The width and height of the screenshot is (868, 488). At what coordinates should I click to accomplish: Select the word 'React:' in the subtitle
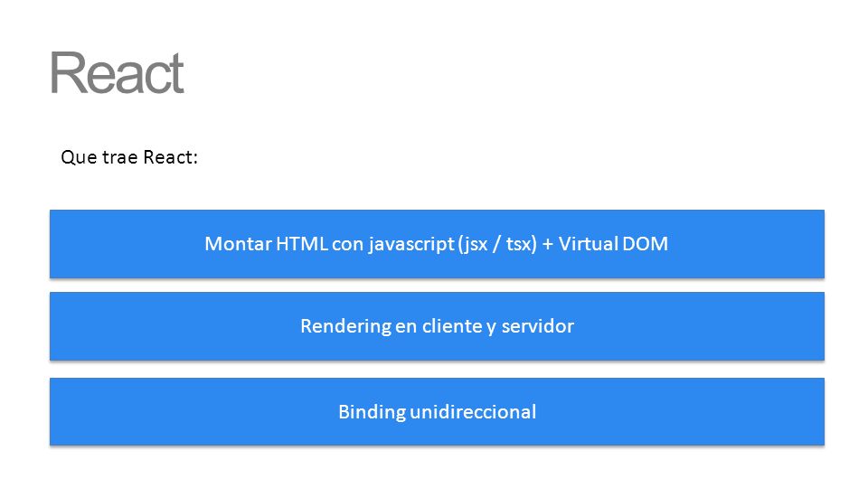pyautogui.click(x=171, y=157)
